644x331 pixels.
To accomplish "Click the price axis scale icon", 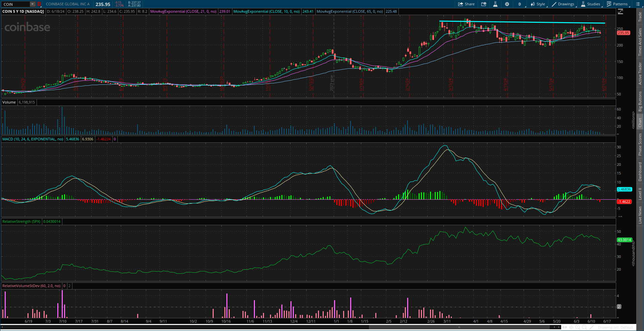I will pyautogui.click(x=621, y=11).
